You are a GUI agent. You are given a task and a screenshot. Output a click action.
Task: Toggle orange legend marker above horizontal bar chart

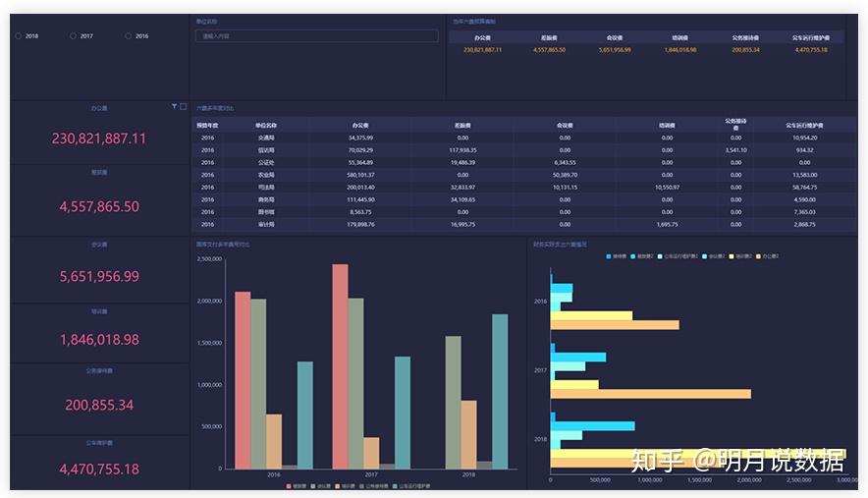coord(759,255)
